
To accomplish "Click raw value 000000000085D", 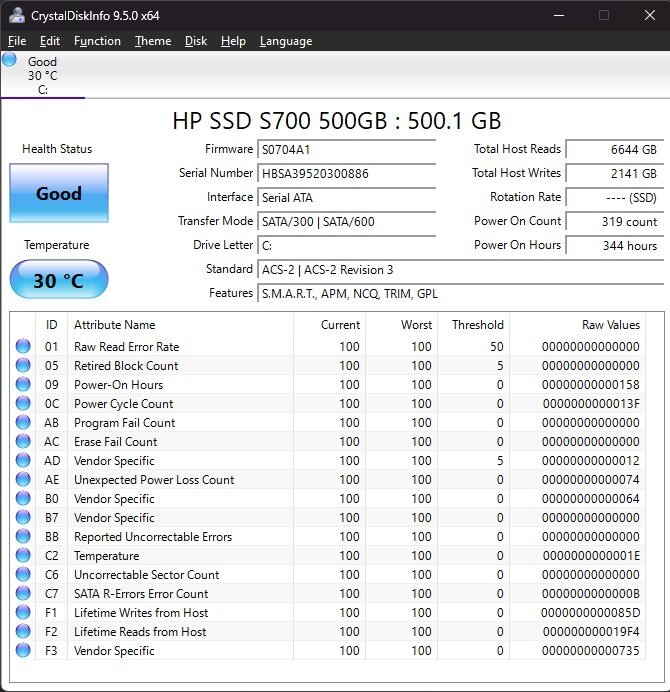I will [x=591, y=612].
